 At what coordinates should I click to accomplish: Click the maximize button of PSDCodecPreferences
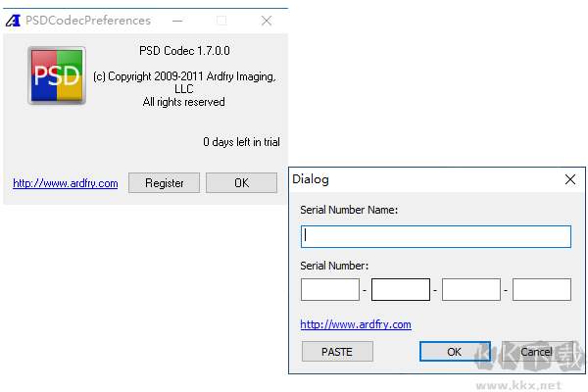tap(221, 21)
